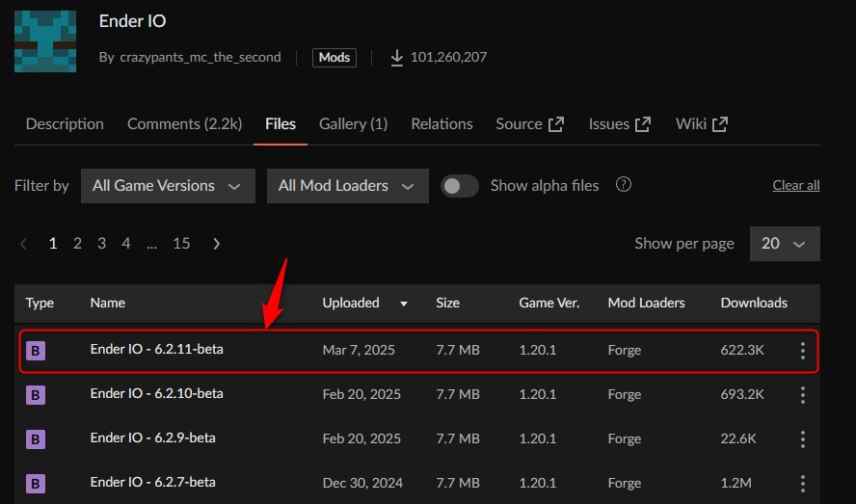
Task: Expand the All Mod Loaders dropdown
Action: [x=347, y=186]
